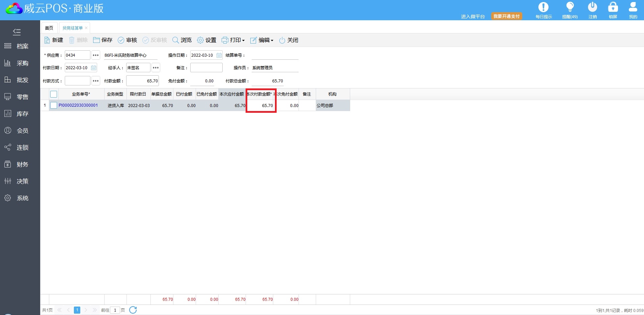Click the refresh icon in pagination bar
Screen dimensions: 644x315
tap(133, 310)
